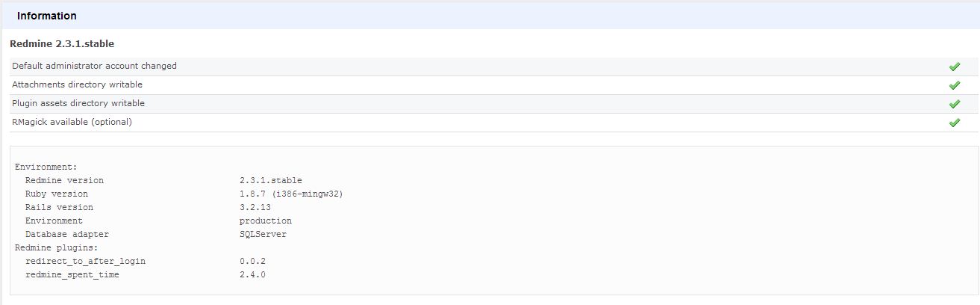
Task: Click the RMagick available green checkmark
Action: pyautogui.click(x=954, y=123)
